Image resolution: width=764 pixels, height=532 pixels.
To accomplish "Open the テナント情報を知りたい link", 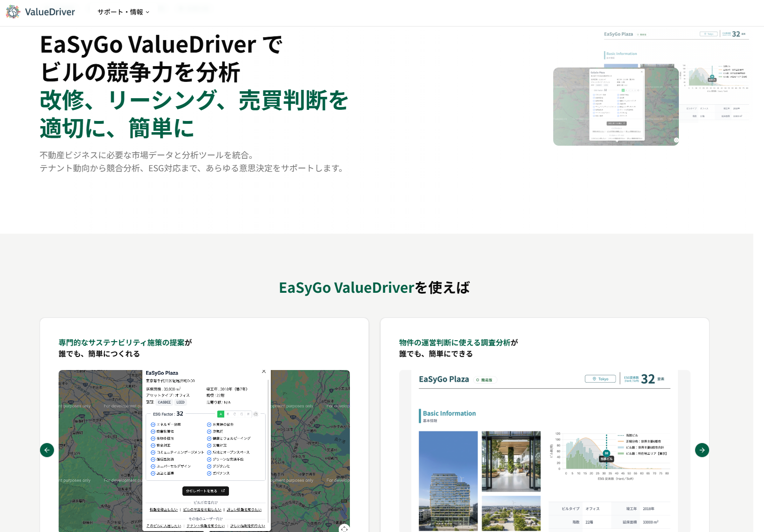I will click(206, 526).
